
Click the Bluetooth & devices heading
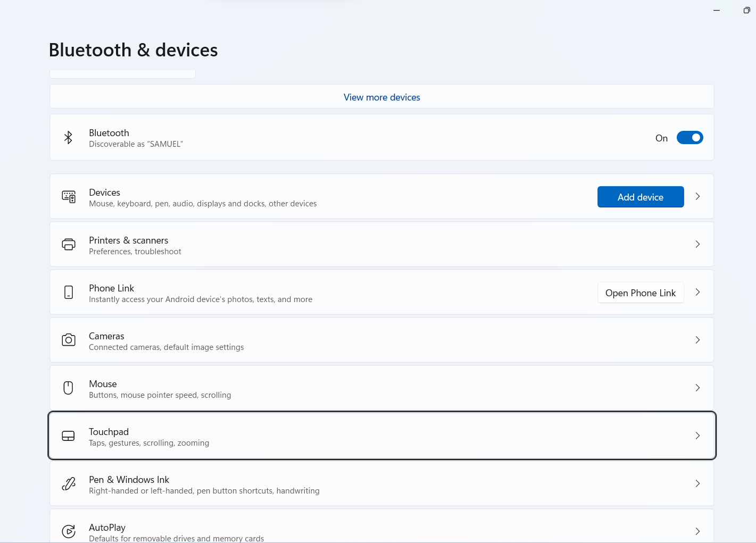(x=133, y=50)
